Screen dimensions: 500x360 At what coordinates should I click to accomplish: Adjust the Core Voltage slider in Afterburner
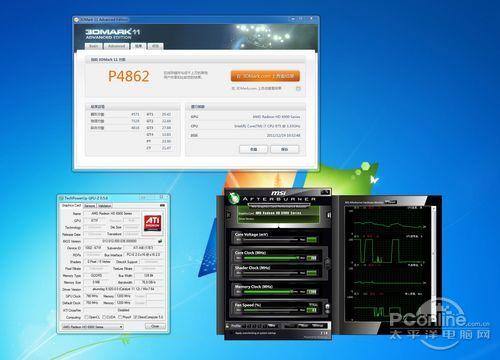pos(270,240)
